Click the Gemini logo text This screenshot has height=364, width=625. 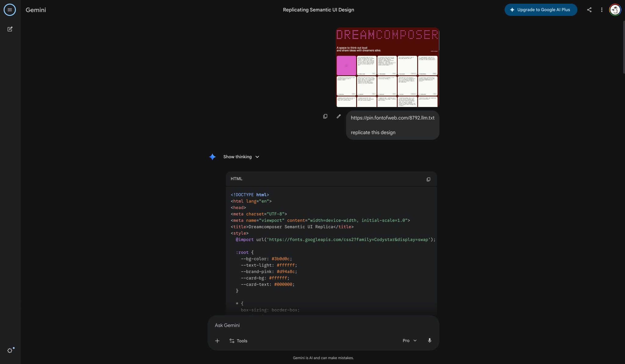click(x=36, y=10)
